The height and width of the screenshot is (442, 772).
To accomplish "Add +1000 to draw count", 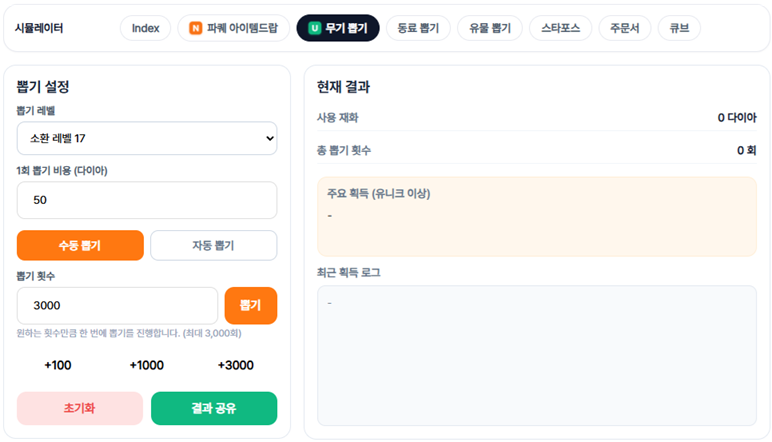I will pyautogui.click(x=147, y=365).
